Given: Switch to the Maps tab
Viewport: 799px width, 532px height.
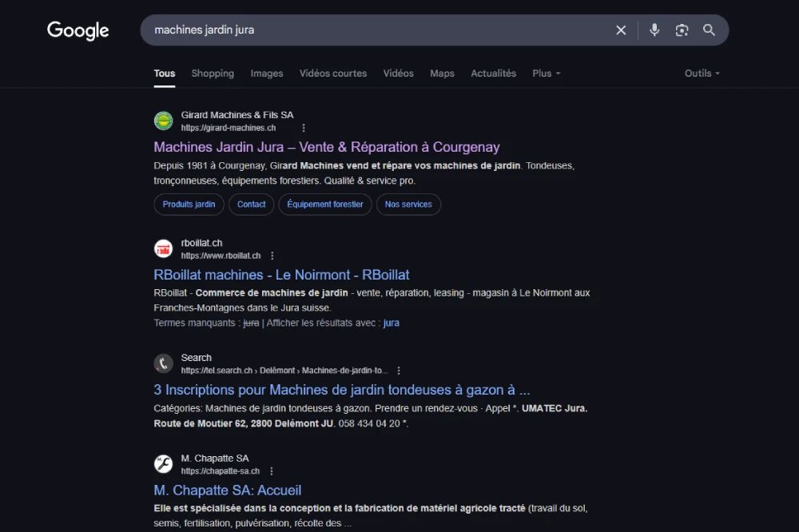Looking at the screenshot, I should click(x=442, y=73).
